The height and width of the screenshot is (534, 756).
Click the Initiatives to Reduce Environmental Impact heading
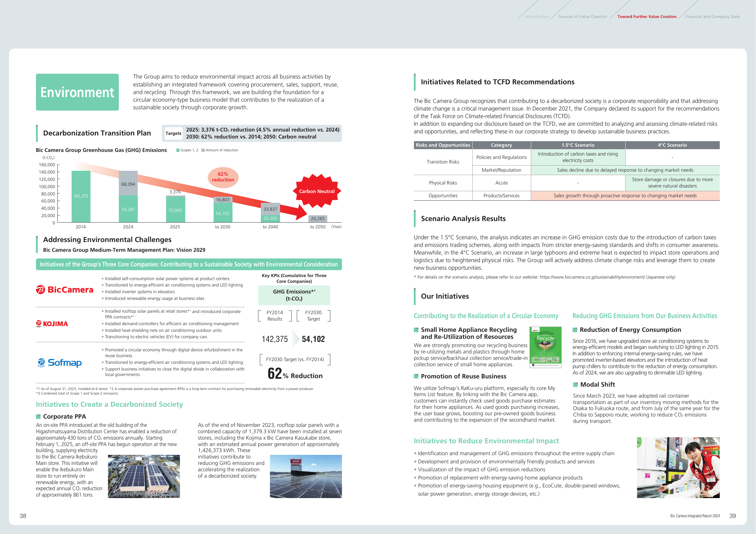[486, 441]
